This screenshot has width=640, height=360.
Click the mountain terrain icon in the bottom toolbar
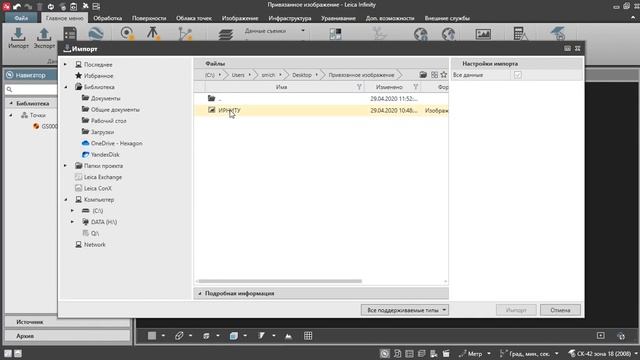(x=289, y=336)
